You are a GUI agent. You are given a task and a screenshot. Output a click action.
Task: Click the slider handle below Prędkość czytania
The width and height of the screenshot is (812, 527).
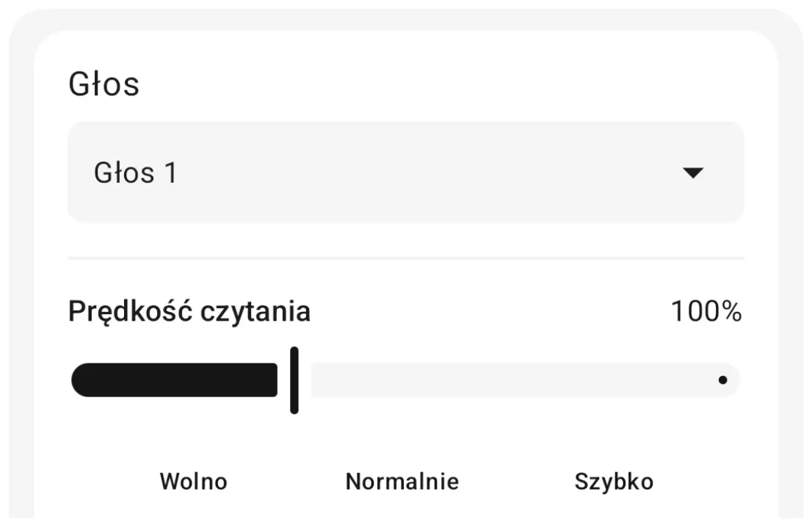[295, 379]
